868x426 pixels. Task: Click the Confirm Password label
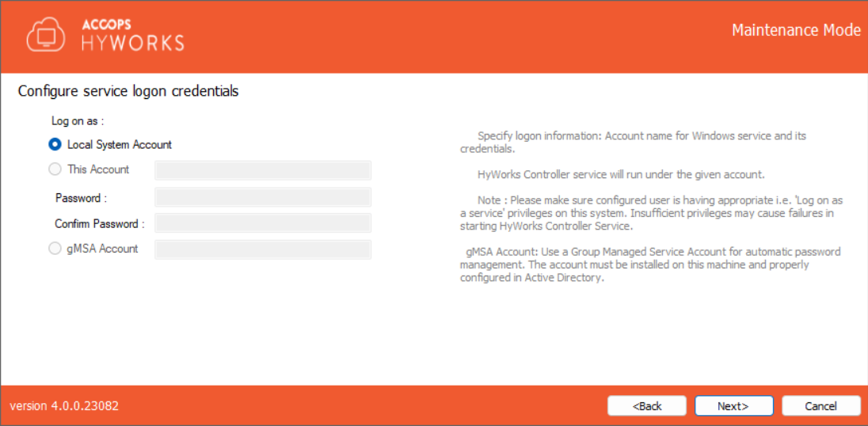(99, 224)
